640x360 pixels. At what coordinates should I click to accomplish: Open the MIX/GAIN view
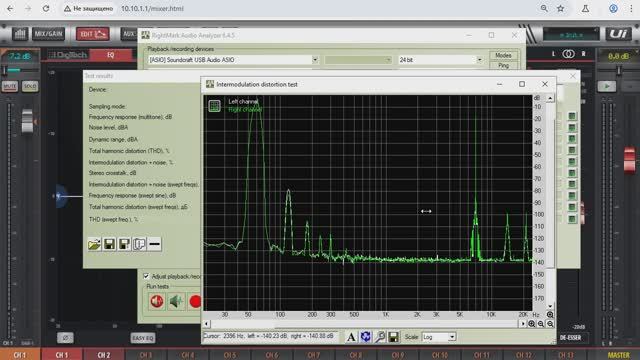(48, 34)
